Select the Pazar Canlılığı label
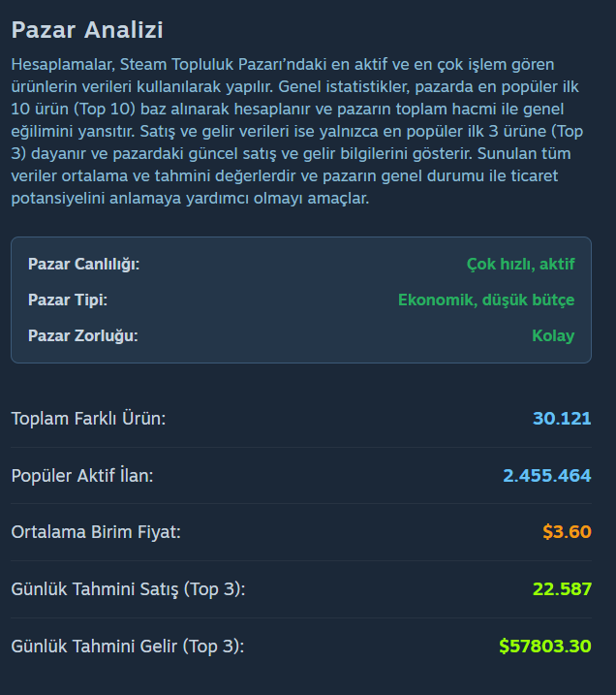Screen dimensions: 616x695 click(x=84, y=264)
